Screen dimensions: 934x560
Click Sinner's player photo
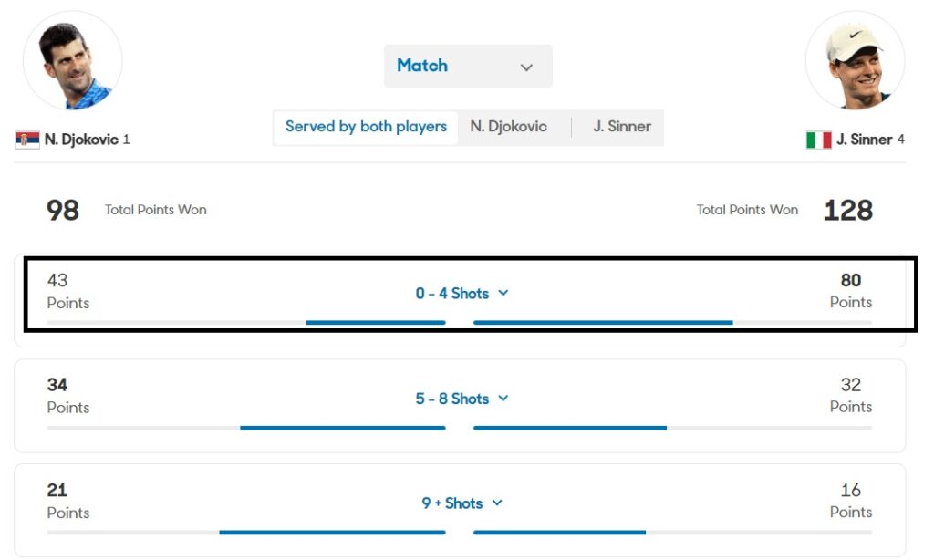coord(855,61)
